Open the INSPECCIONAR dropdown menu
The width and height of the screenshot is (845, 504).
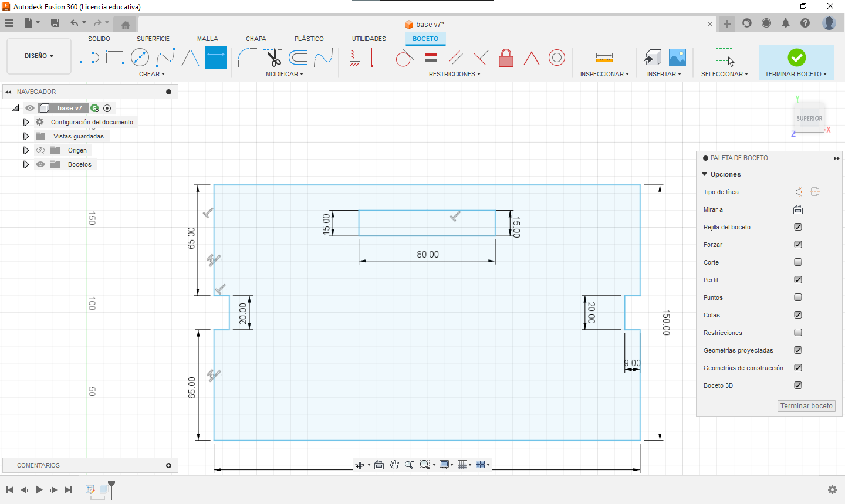[604, 74]
